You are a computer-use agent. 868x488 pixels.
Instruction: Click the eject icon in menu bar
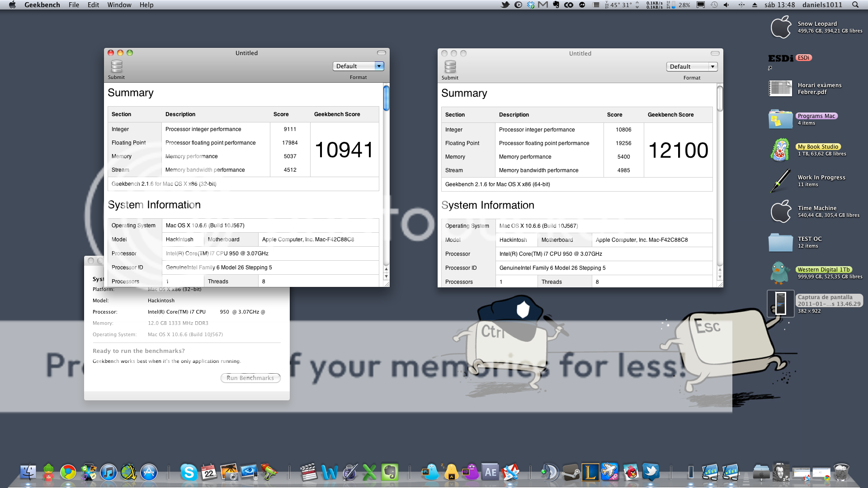point(755,5)
